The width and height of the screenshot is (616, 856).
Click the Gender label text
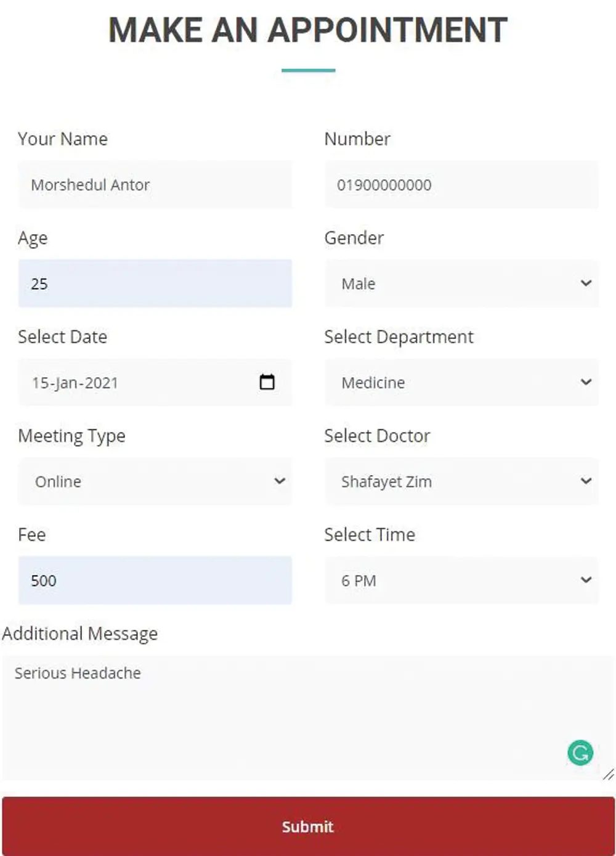pyautogui.click(x=354, y=238)
